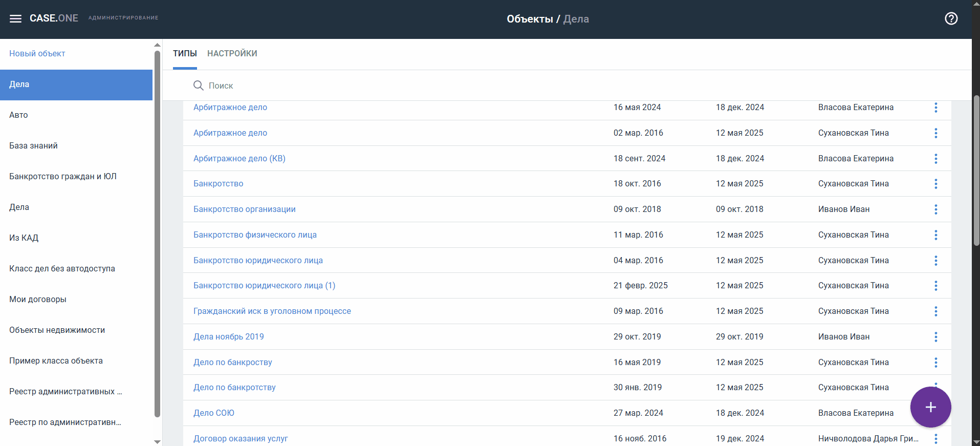The height and width of the screenshot is (446, 980).
Task: Click the date 27 мар. 2024
Action: 638,413
